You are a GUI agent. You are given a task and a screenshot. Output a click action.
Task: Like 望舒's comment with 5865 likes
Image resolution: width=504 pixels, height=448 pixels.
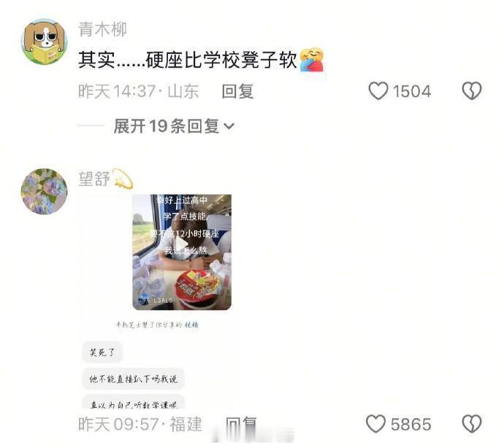(375, 424)
